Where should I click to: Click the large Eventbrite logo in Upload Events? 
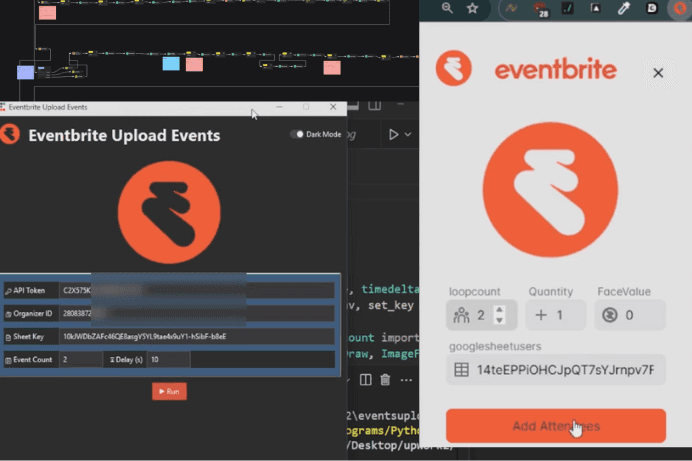pos(169,212)
